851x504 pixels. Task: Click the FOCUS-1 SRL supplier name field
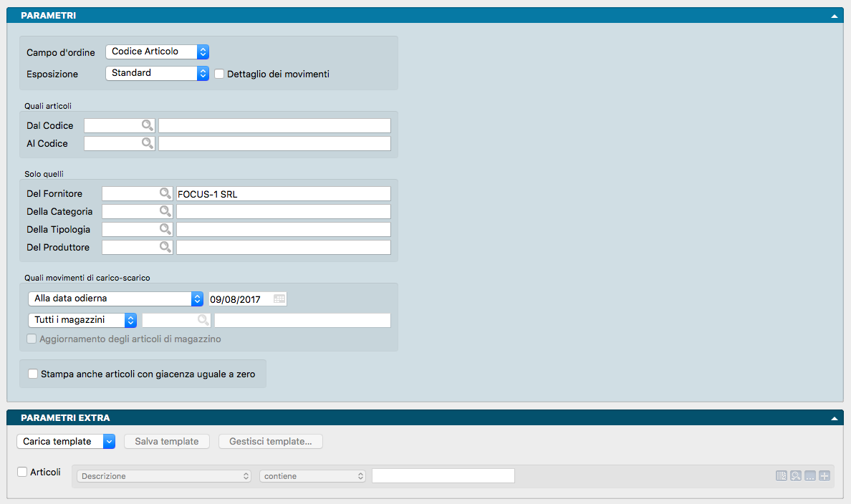[x=283, y=194]
